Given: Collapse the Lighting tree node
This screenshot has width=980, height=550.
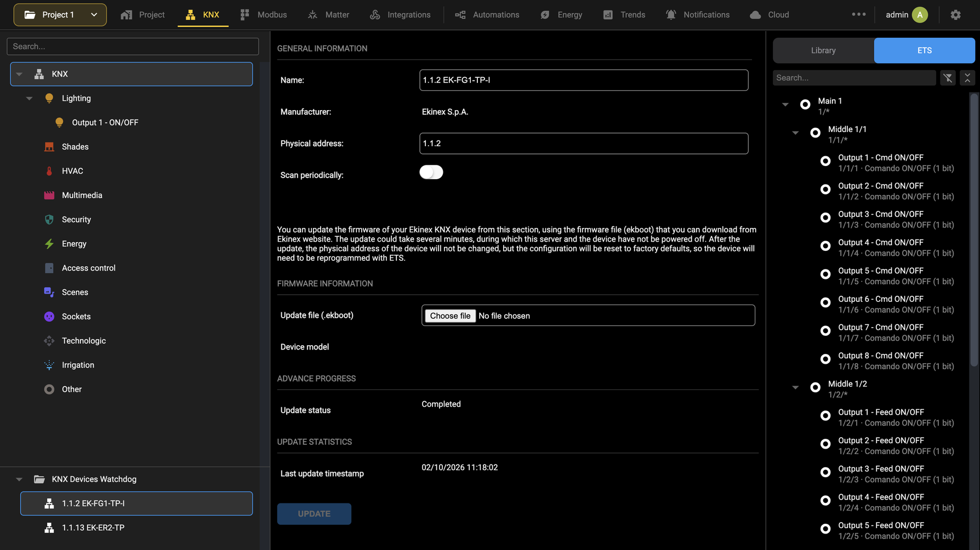Looking at the screenshot, I should pos(29,99).
